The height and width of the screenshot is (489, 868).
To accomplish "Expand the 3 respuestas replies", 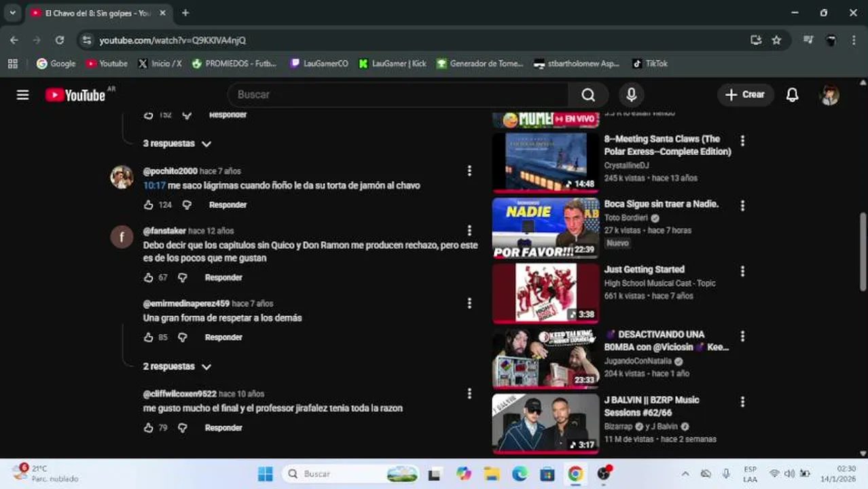I will click(177, 143).
